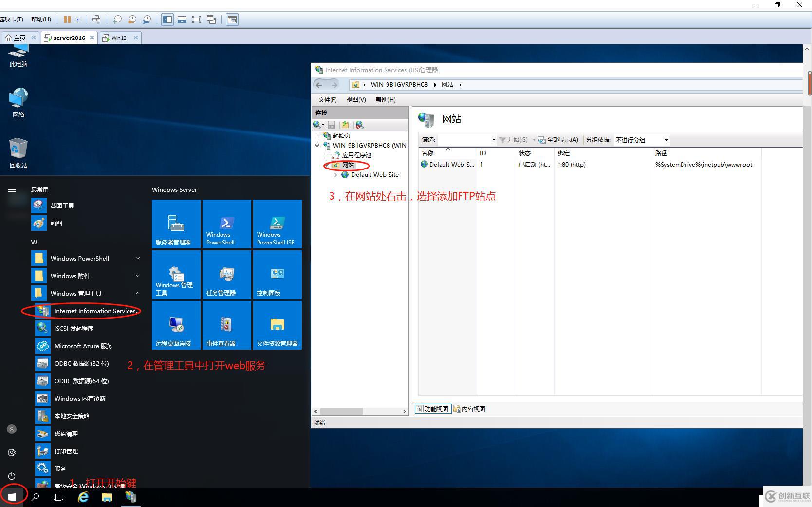Open the Windows 管理工具 tile

(x=176, y=275)
